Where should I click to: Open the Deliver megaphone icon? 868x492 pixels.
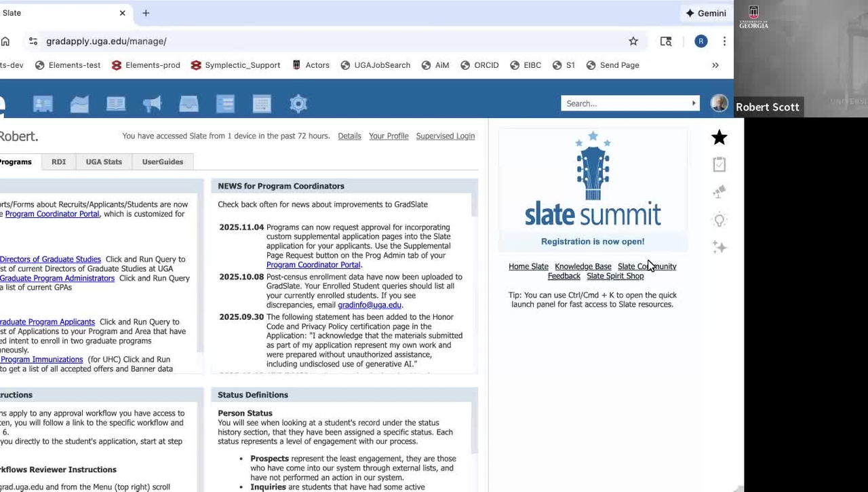click(152, 104)
